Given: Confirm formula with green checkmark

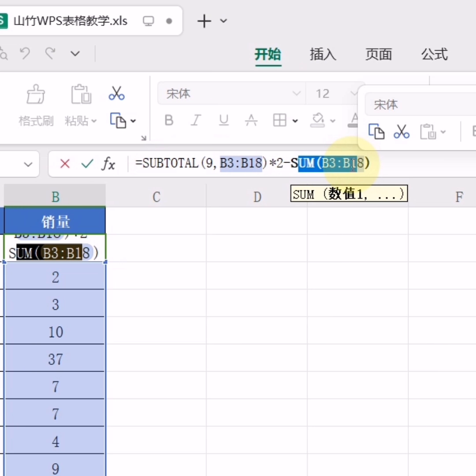Looking at the screenshot, I should click(87, 164).
